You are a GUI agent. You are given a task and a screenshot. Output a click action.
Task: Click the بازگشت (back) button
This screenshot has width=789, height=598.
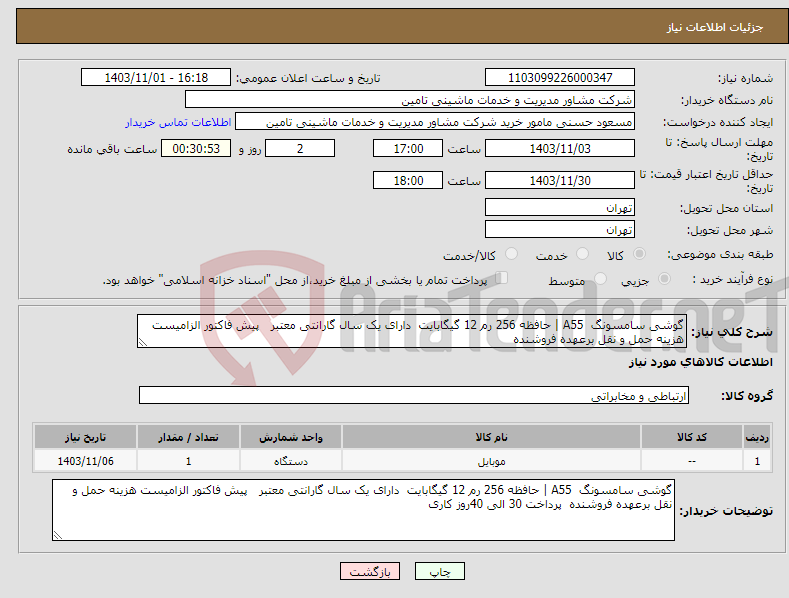(x=370, y=571)
